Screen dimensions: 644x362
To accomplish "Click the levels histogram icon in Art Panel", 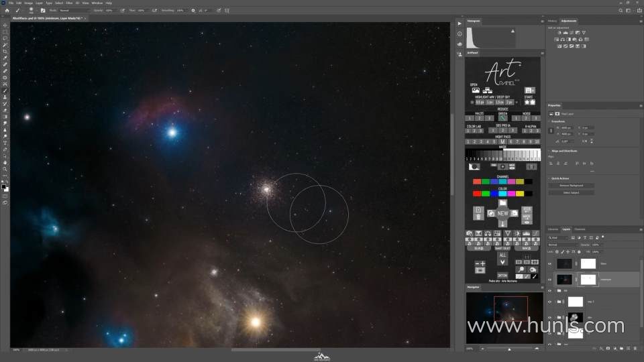I will tap(526, 233).
